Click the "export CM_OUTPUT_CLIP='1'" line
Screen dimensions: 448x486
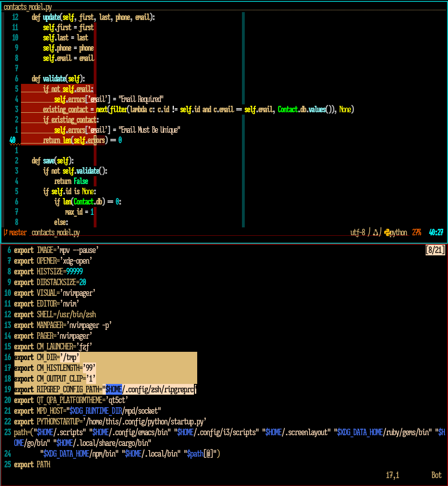(55, 379)
